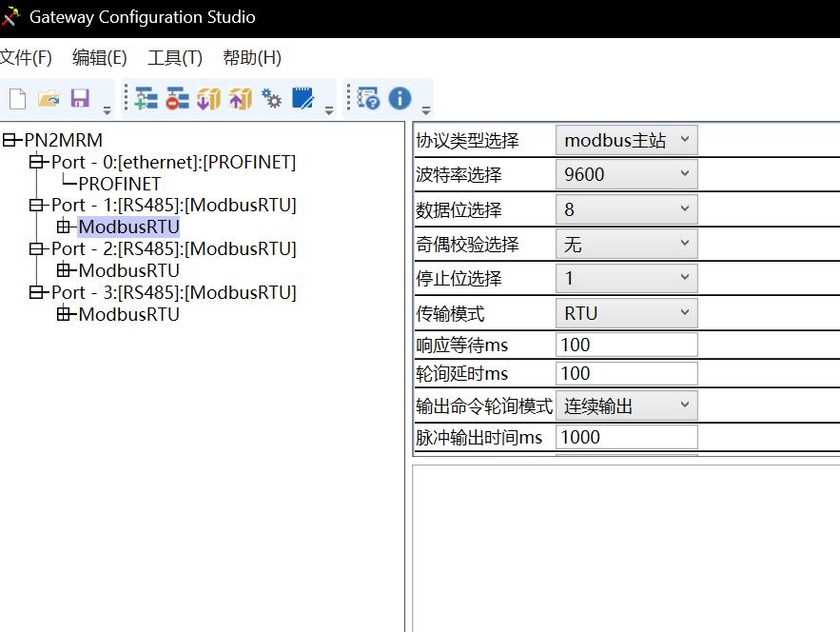The width and height of the screenshot is (840, 632).
Task: Expand ModbusRTU node under Port - 2
Action: click(x=65, y=270)
